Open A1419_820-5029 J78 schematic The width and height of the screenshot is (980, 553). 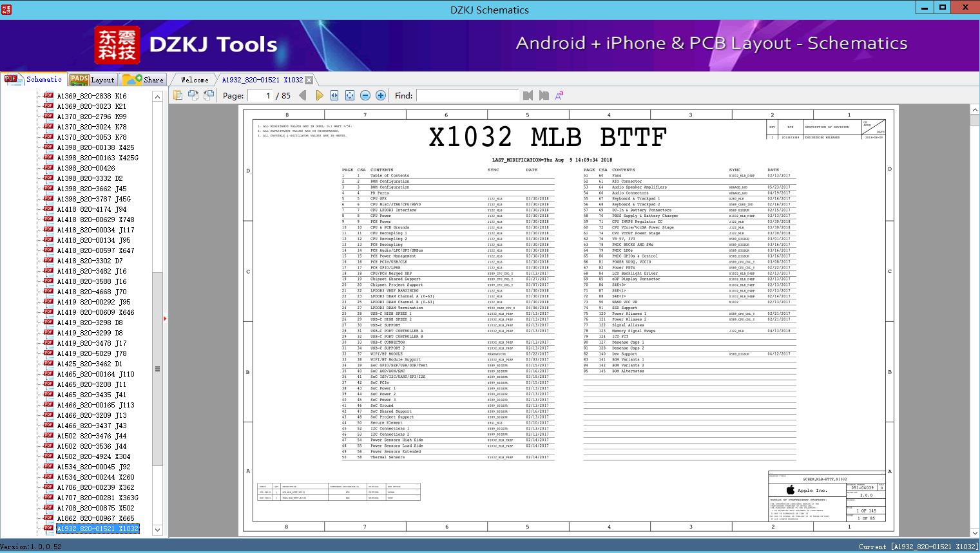point(91,353)
